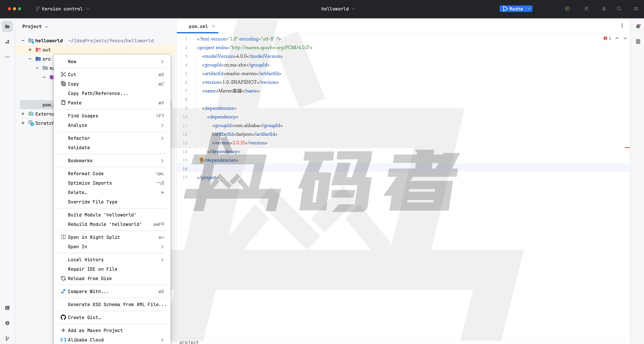The width and height of the screenshot is (644, 344).
Task: Open Search Everywhere magnifier icon
Action: [619, 9]
